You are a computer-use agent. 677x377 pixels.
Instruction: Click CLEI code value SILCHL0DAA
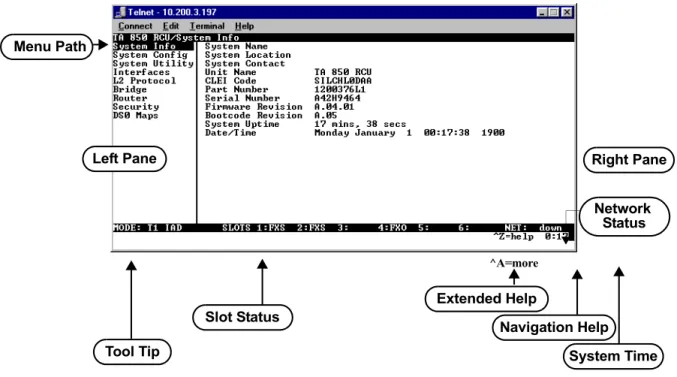(343, 81)
